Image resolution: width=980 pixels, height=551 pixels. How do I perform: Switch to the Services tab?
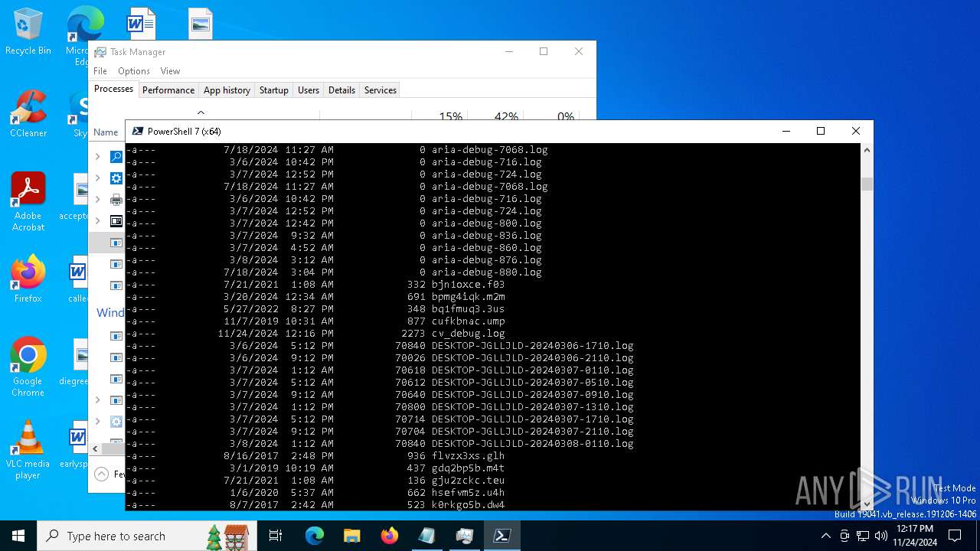click(x=381, y=90)
